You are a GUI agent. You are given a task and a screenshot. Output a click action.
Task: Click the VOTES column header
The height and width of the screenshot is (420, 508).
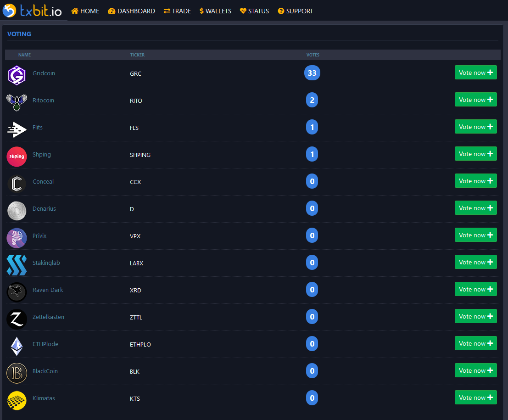pos(313,55)
